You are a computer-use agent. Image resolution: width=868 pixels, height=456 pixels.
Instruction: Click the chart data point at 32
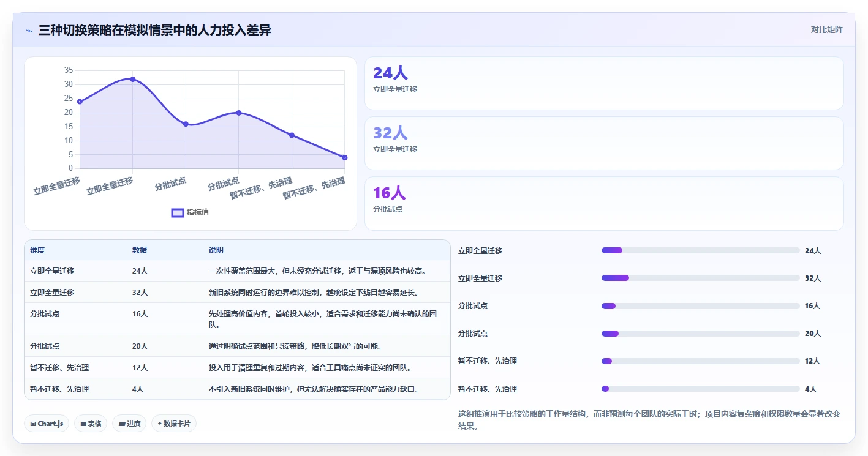(132, 79)
